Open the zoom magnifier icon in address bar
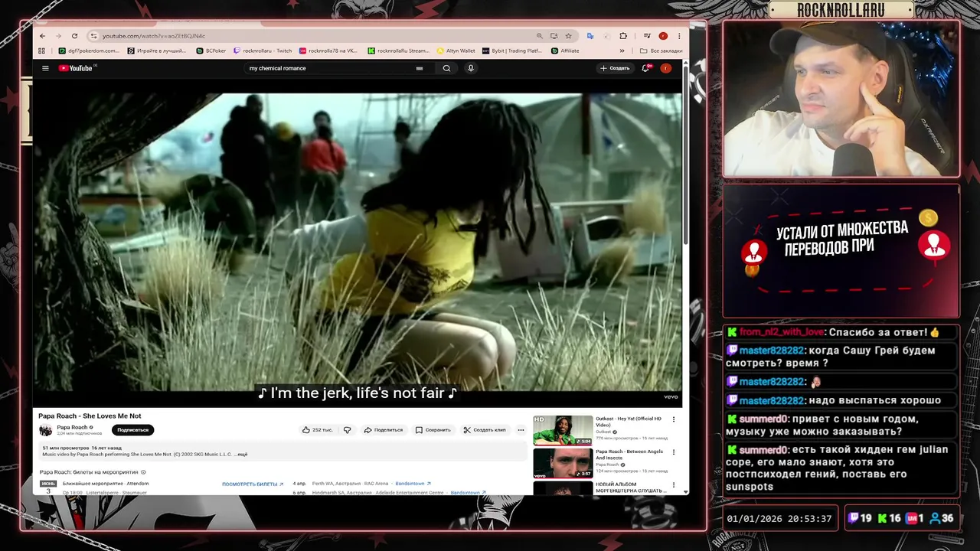The image size is (980, 551). point(540,36)
